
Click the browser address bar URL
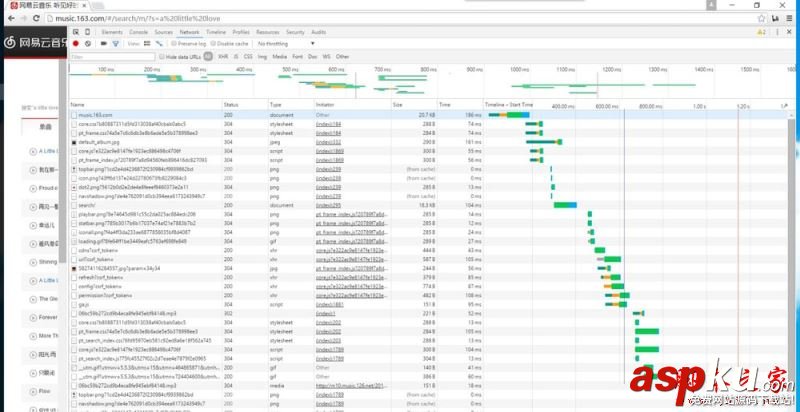(138, 19)
